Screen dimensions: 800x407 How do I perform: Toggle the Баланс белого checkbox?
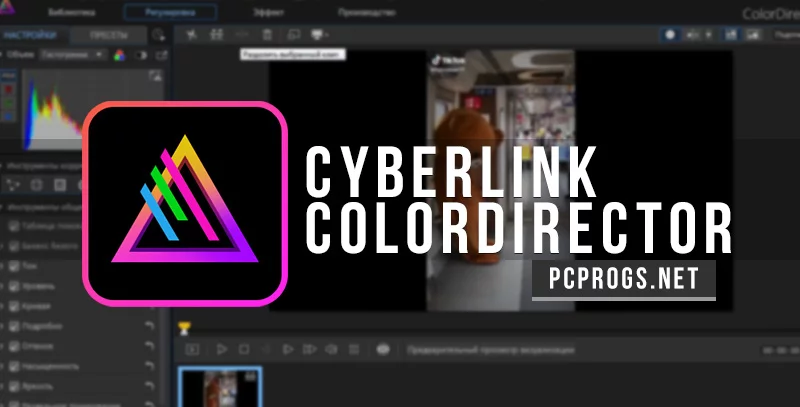[x=14, y=246]
